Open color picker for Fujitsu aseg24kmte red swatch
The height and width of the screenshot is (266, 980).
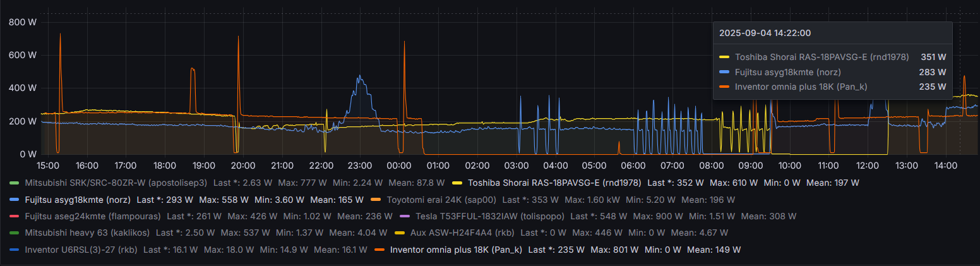(15, 216)
